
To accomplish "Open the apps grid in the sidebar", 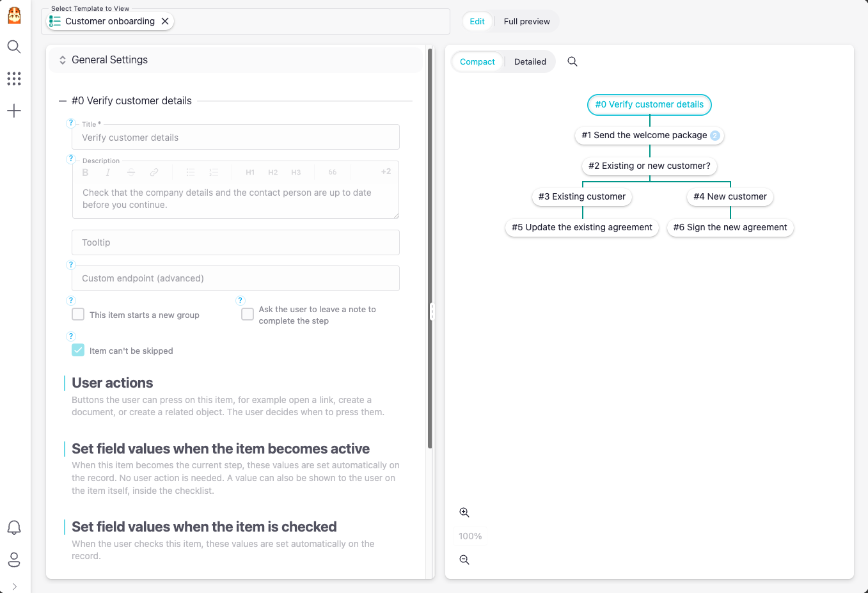I will 14,79.
